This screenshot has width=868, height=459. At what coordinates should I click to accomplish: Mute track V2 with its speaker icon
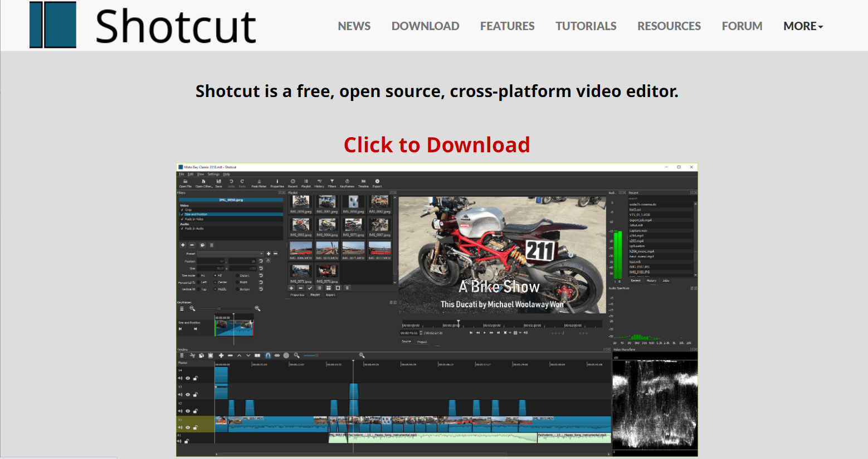[180, 411]
